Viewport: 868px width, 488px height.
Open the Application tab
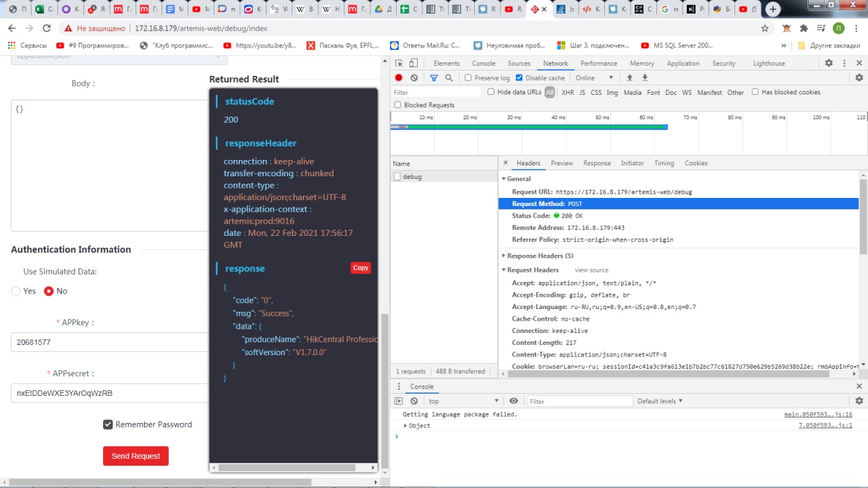coord(683,63)
